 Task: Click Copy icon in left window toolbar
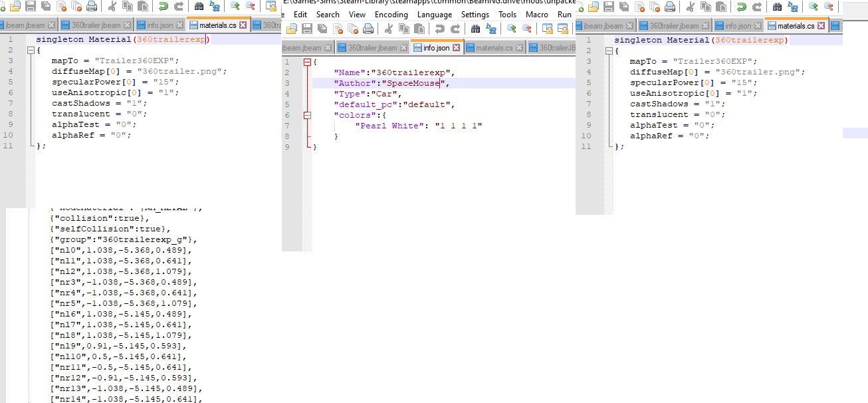coord(128,6)
